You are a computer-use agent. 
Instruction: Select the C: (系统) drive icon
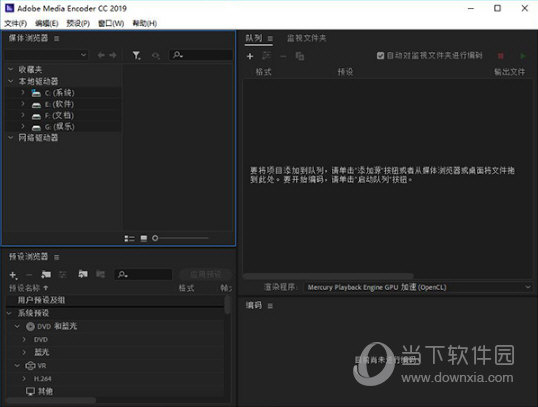coord(36,93)
